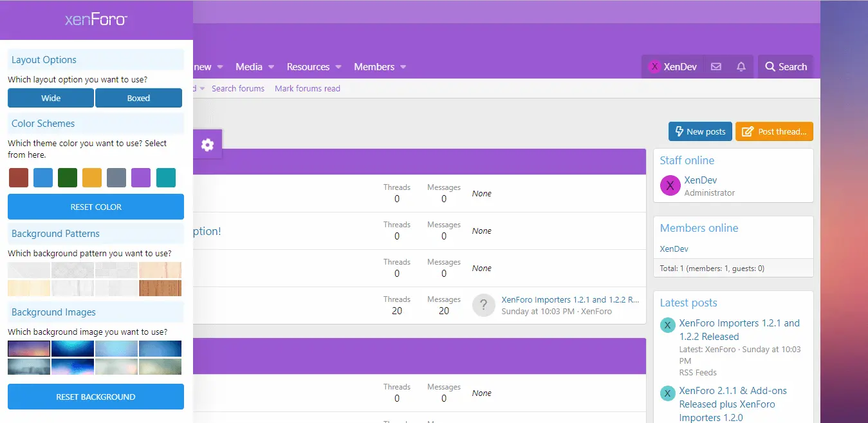Click the Mark forums read link
The height and width of the screenshot is (423, 868).
pos(308,88)
